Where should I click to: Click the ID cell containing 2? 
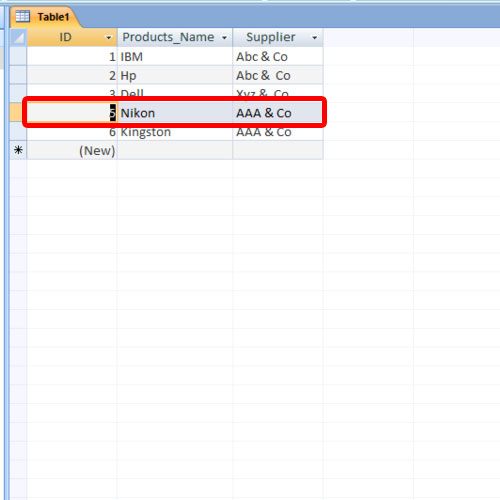(72, 75)
